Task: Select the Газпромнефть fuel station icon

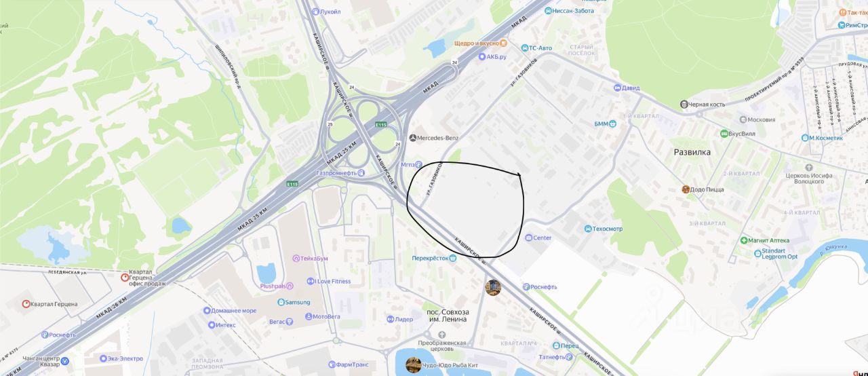Action: [x=361, y=173]
